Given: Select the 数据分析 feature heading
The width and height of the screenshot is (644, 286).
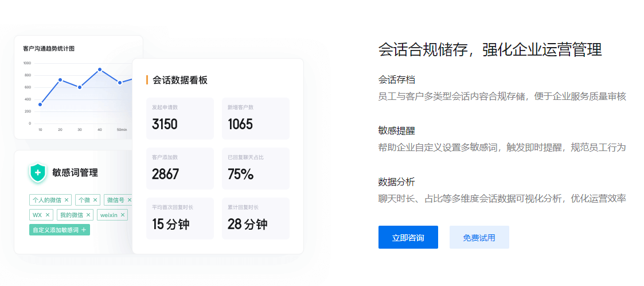Looking at the screenshot, I should tap(396, 182).
